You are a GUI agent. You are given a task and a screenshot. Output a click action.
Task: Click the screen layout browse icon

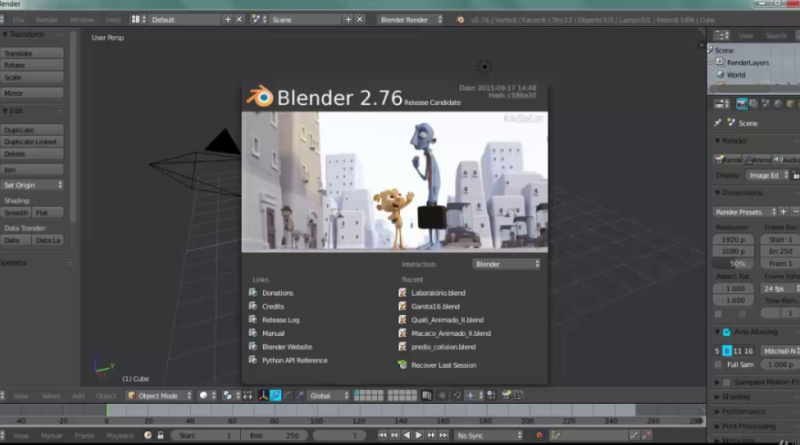138,19
